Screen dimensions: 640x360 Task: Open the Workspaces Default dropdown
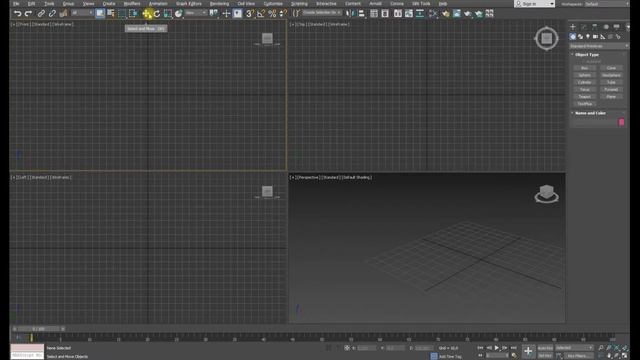pyautogui.click(x=606, y=4)
